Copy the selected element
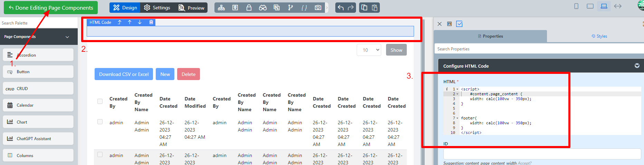This screenshot has height=165, width=644. coord(364,8)
